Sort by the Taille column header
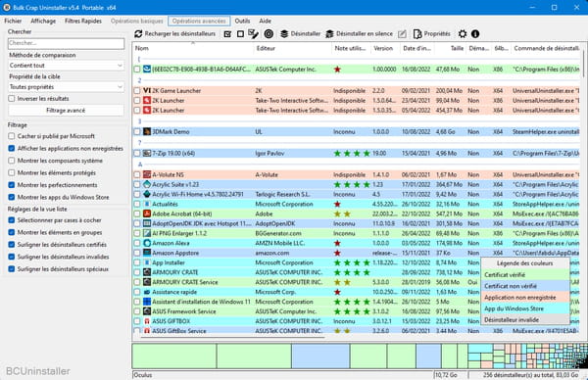588x380 pixels. 450,48
